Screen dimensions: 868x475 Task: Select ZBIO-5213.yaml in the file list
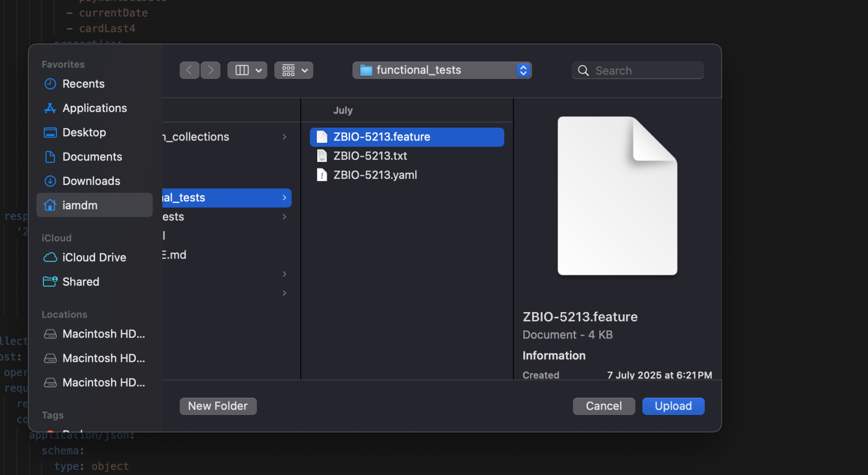pyautogui.click(x=375, y=175)
